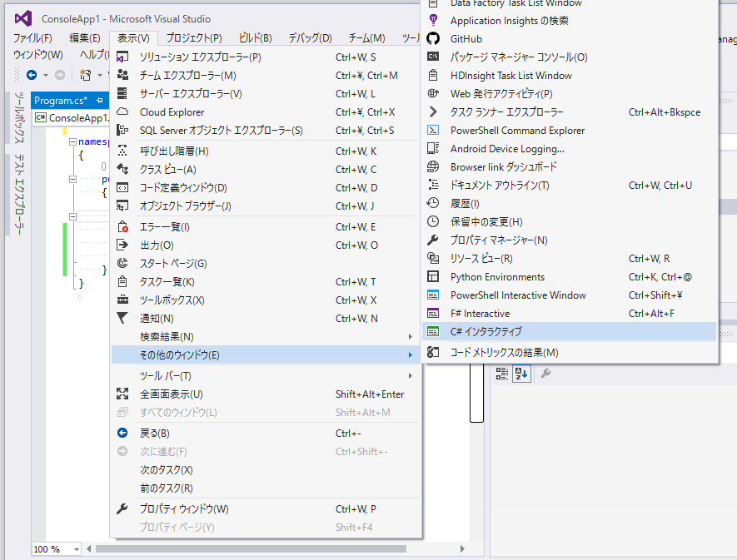
Task: Click the Web 発行アクティビティ(P) icon
Action: (x=433, y=93)
